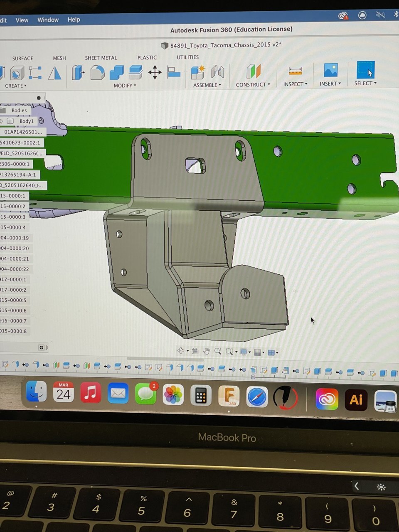The height and width of the screenshot is (532, 399).
Task: Expand the SELECT dropdown
Action: (x=366, y=83)
